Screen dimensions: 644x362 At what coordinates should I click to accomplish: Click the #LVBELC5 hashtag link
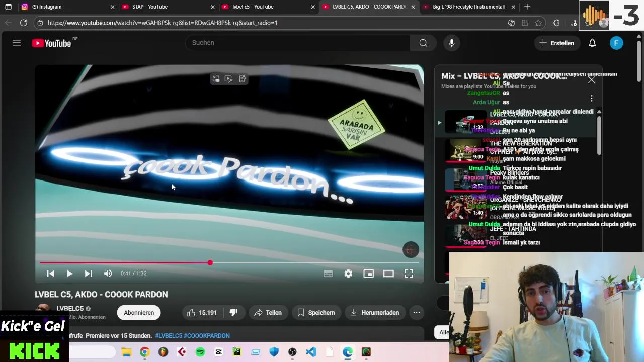tap(169, 336)
